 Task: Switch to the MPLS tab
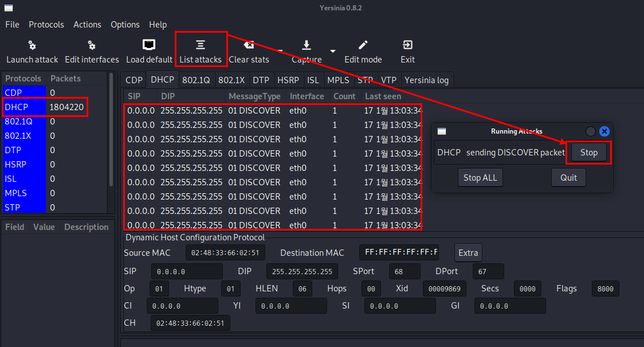(338, 80)
